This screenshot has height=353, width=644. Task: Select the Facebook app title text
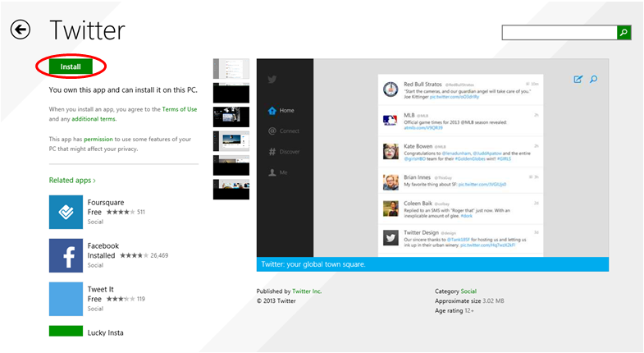(x=103, y=245)
